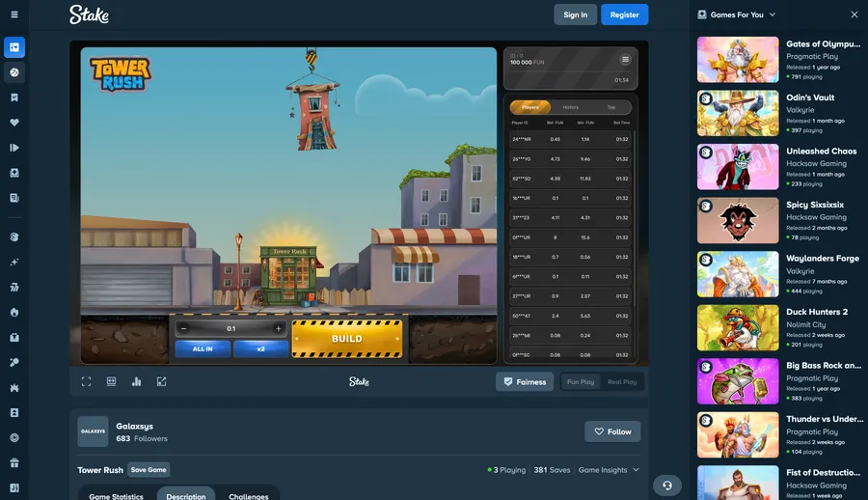The height and width of the screenshot is (500, 868).
Task: Click the Galaxsys provider name link
Action: coord(134,426)
